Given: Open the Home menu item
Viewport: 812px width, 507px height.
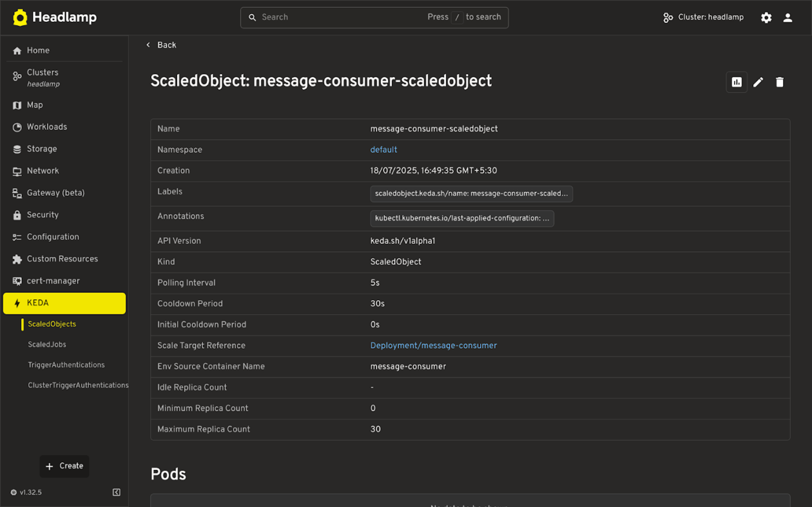Looking at the screenshot, I should 64,51.
